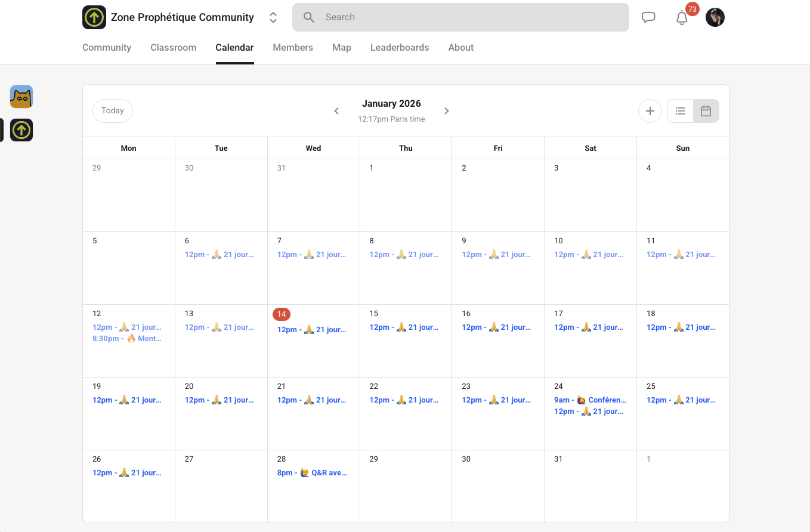Go to previous month
The height and width of the screenshot is (532, 810).
point(336,111)
